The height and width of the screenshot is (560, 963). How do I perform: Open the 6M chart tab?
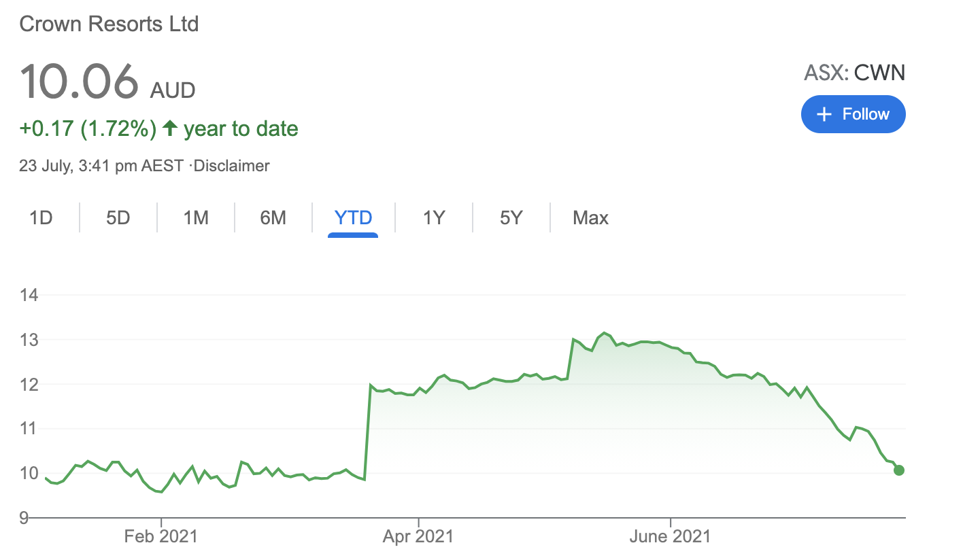pos(273,218)
